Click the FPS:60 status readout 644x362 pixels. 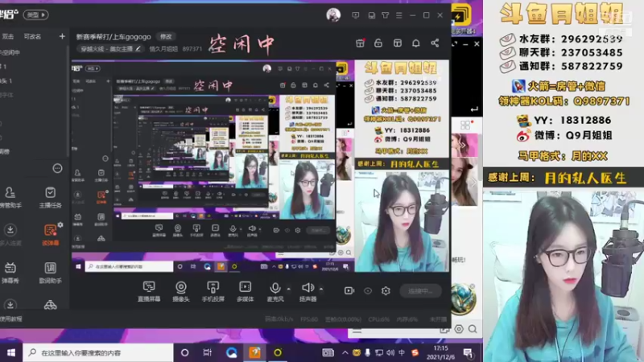(309, 319)
